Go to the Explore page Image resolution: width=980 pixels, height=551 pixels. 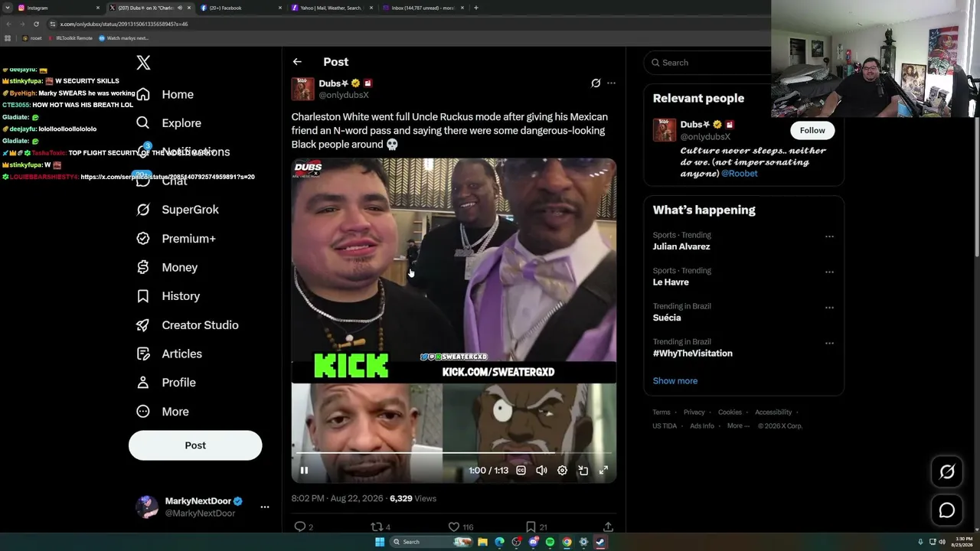coord(169,123)
